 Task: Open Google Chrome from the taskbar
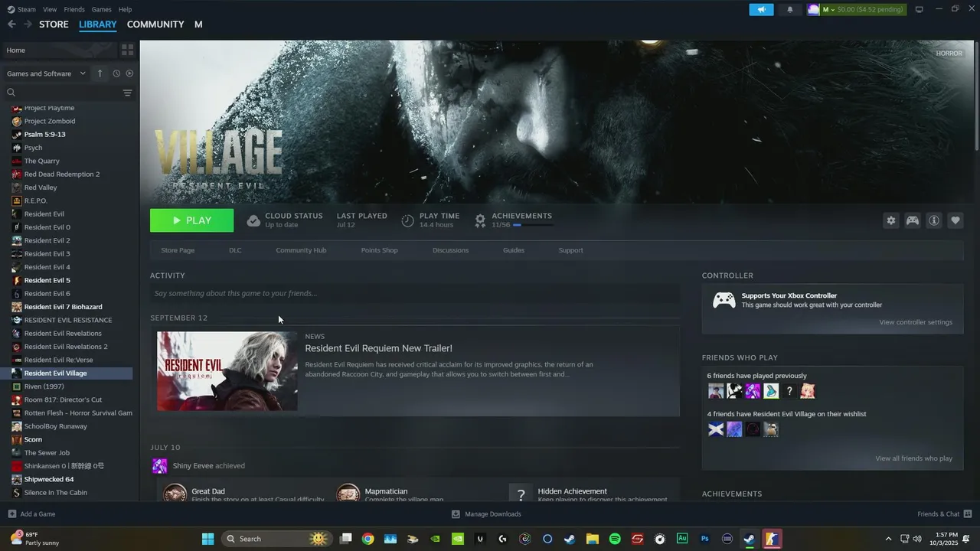(367, 539)
